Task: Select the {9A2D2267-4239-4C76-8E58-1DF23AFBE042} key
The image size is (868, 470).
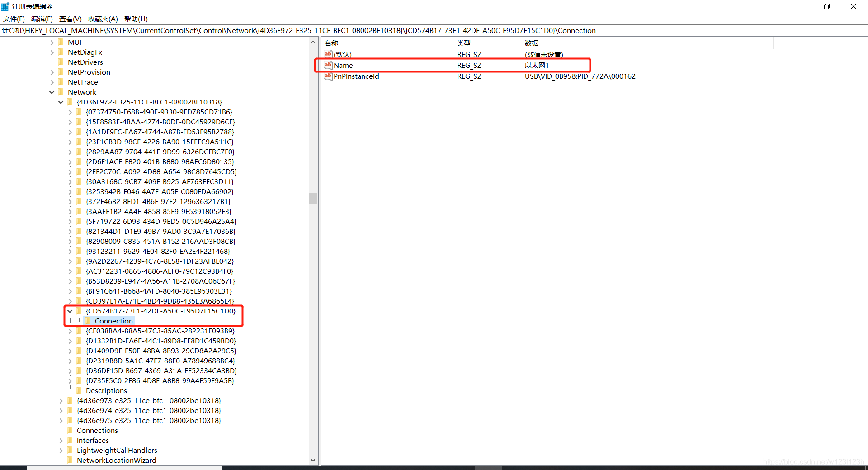Action: coord(160,261)
